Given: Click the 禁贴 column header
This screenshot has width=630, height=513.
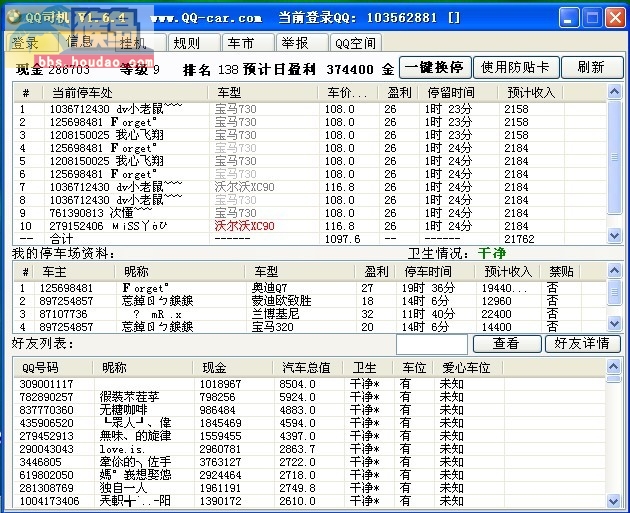Looking at the screenshot, I should pyautogui.click(x=560, y=272).
